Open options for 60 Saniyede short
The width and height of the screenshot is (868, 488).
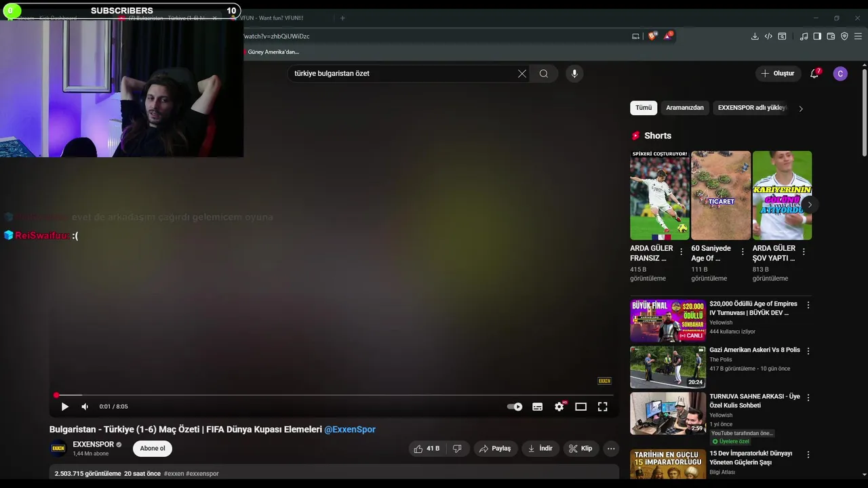[743, 251]
